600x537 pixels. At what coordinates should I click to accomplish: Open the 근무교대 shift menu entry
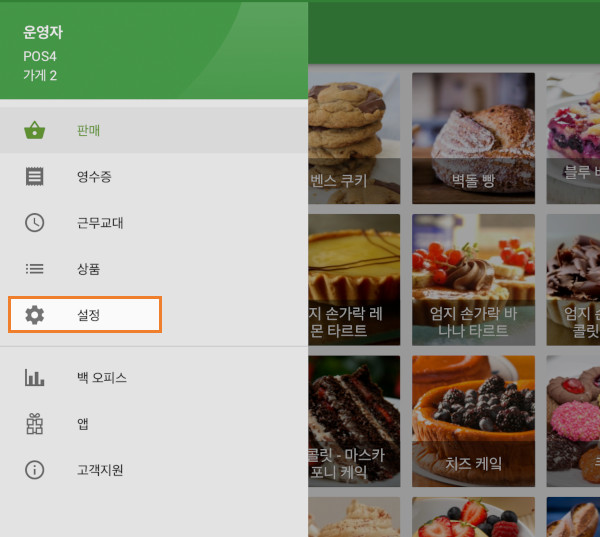[154, 223]
